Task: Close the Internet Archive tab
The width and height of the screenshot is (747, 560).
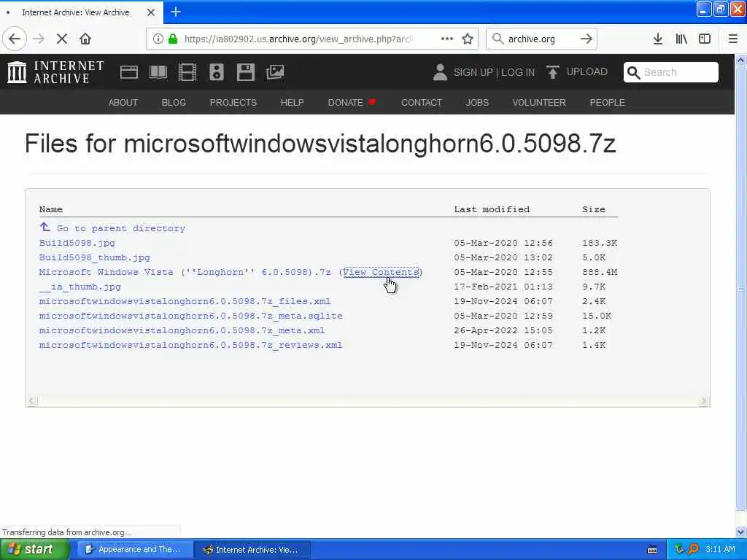Action: pyautogui.click(x=151, y=12)
